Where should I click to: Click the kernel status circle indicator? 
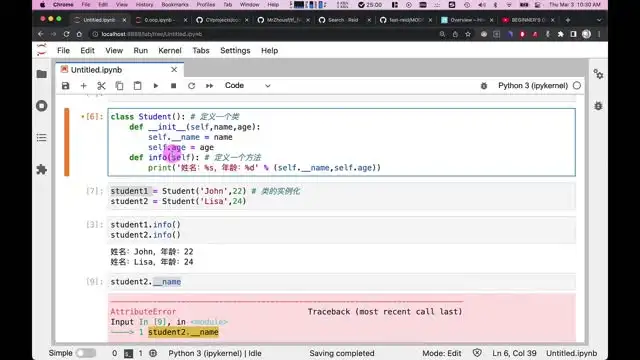(x=577, y=86)
